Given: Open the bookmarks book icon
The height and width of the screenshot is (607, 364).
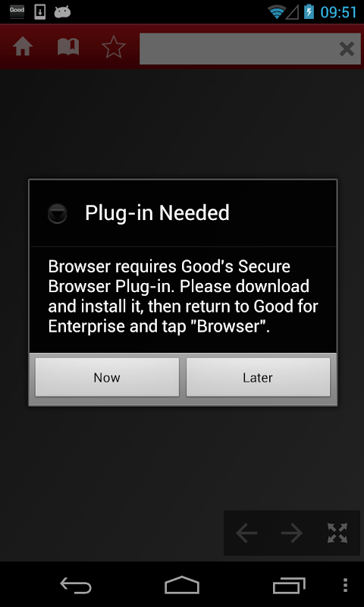Looking at the screenshot, I should tap(68, 48).
